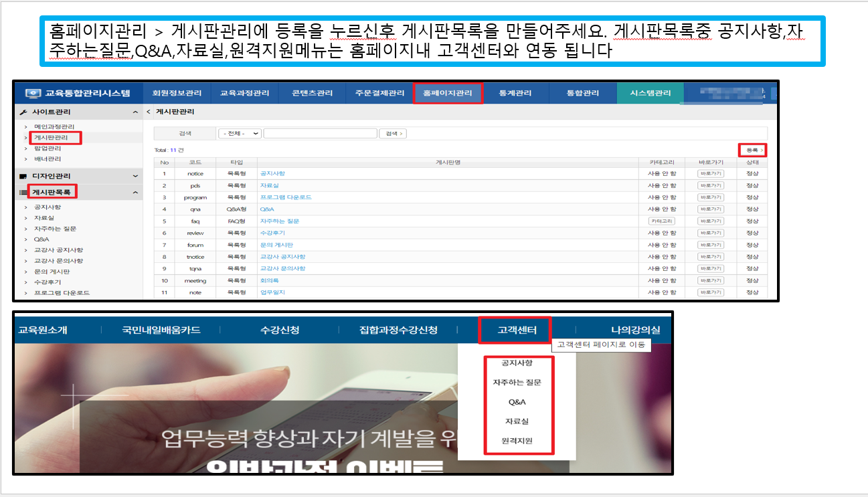The height and width of the screenshot is (497, 868).
Task: Click the list icon beside 게시판목록
Action: (23, 193)
